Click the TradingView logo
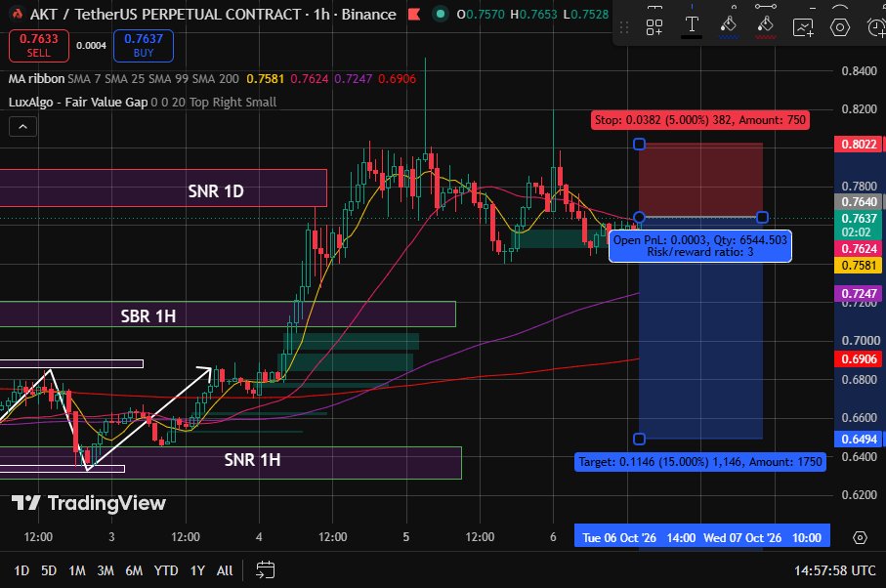This screenshot has height=588, width=886. [x=89, y=503]
